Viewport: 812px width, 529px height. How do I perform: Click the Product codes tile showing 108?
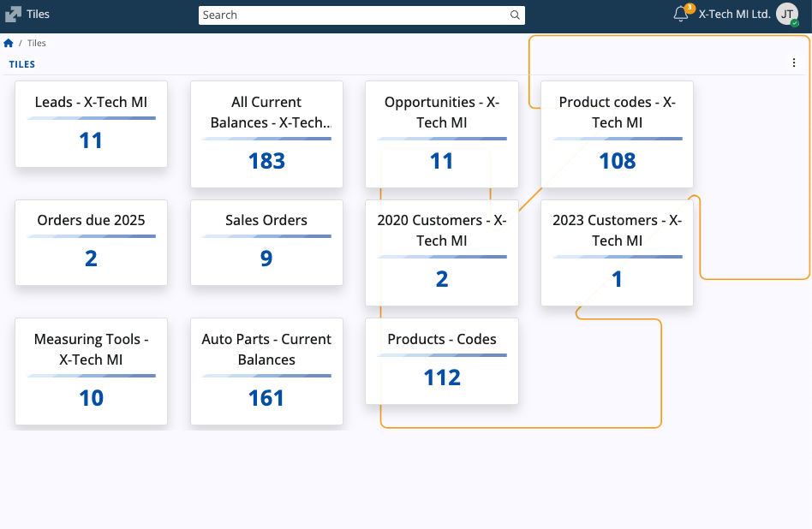[x=617, y=134]
